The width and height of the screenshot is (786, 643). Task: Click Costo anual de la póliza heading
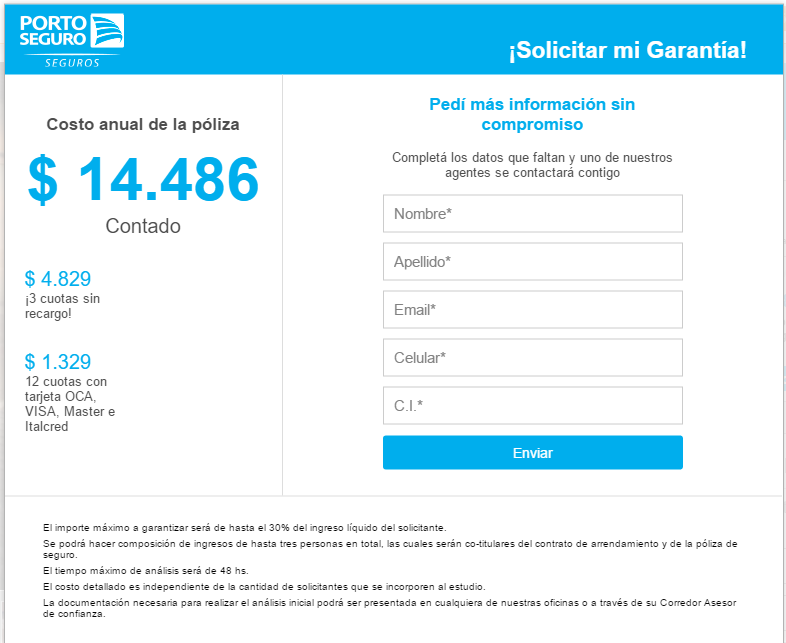coord(143,124)
